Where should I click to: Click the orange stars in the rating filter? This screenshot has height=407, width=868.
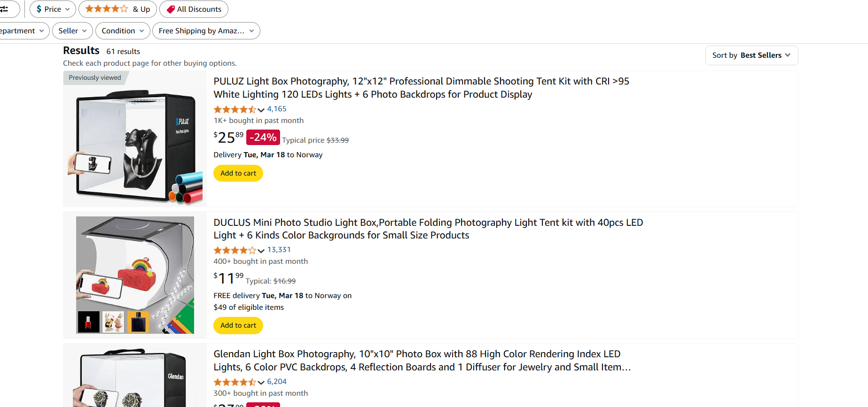[107, 9]
